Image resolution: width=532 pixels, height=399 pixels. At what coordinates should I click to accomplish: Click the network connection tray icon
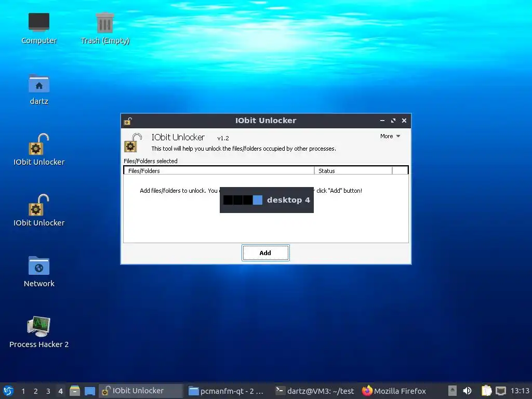pyautogui.click(x=501, y=391)
